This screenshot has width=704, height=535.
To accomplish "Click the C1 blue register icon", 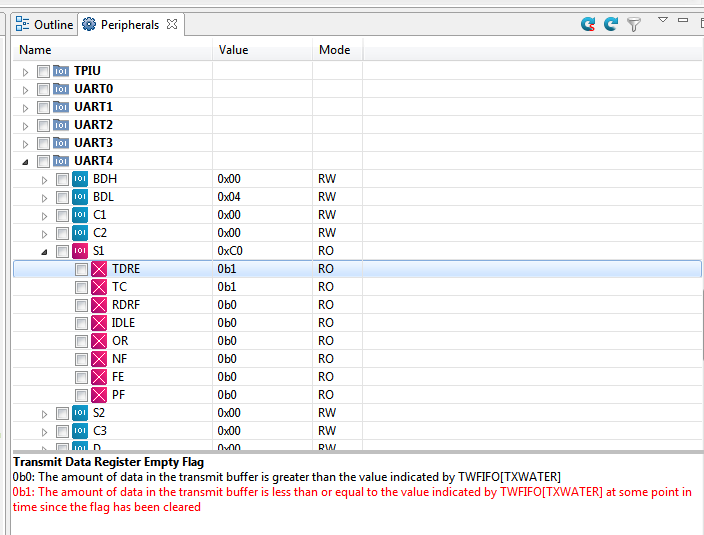I will click(80, 215).
